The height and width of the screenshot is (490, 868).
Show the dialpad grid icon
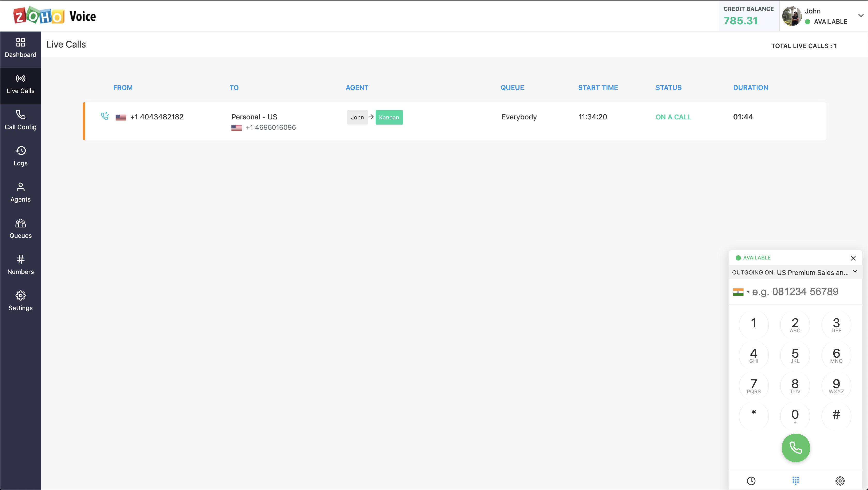(x=795, y=480)
